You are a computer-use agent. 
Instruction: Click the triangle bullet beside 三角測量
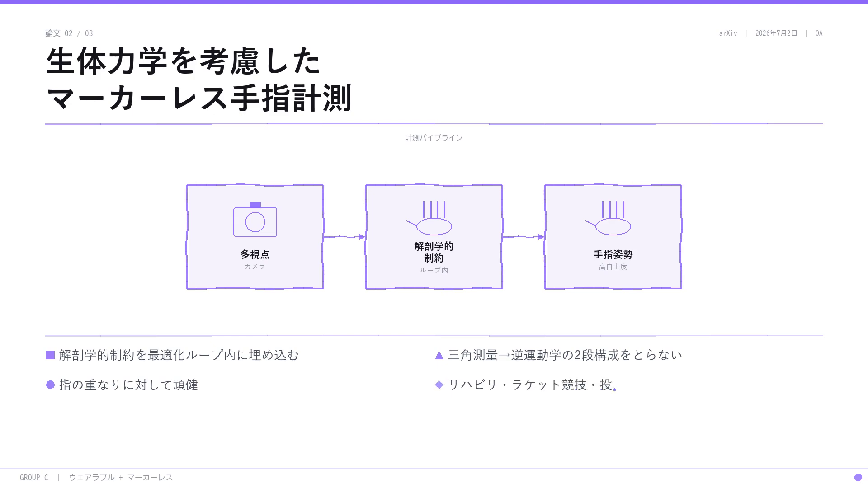coord(439,355)
